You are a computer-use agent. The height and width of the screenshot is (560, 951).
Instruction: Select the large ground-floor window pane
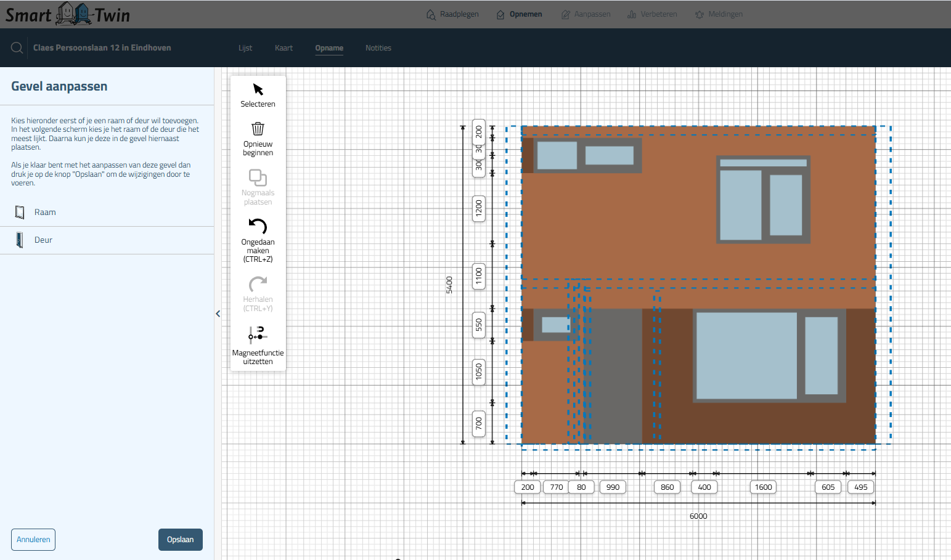click(746, 355)
